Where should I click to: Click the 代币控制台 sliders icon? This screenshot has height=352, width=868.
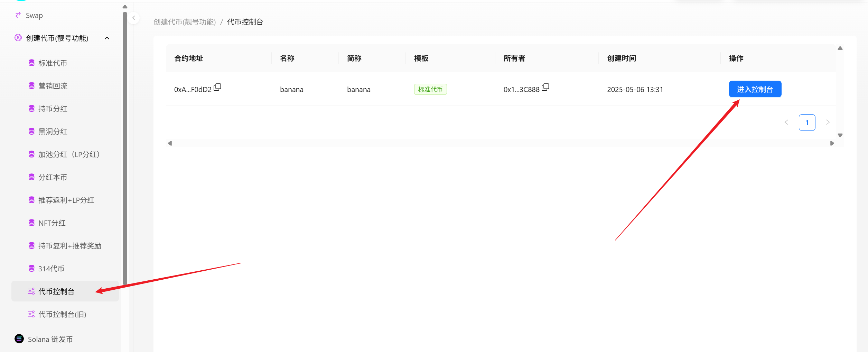tap(31, 291)
